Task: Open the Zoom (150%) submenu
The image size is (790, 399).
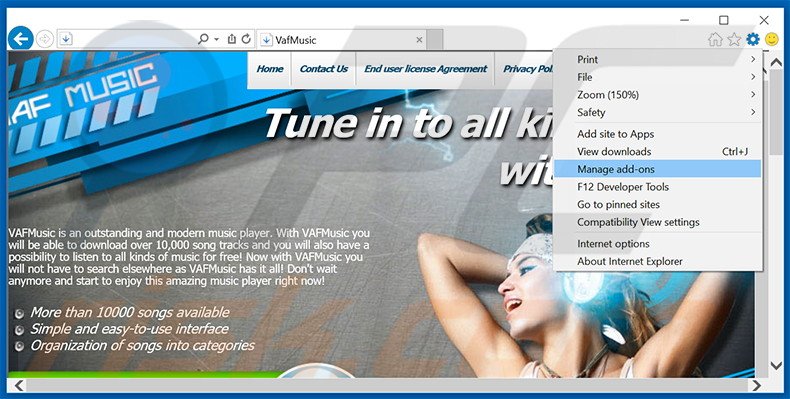Action: 658,95
